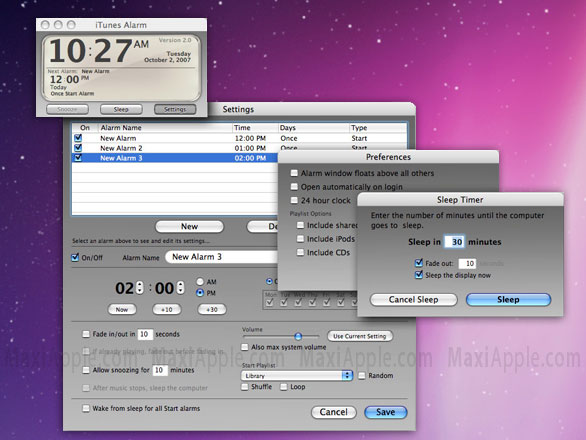Viewport: 586px width, 440px height.
Task: Click the fade in/out seconds field
Action: (145, 334)
